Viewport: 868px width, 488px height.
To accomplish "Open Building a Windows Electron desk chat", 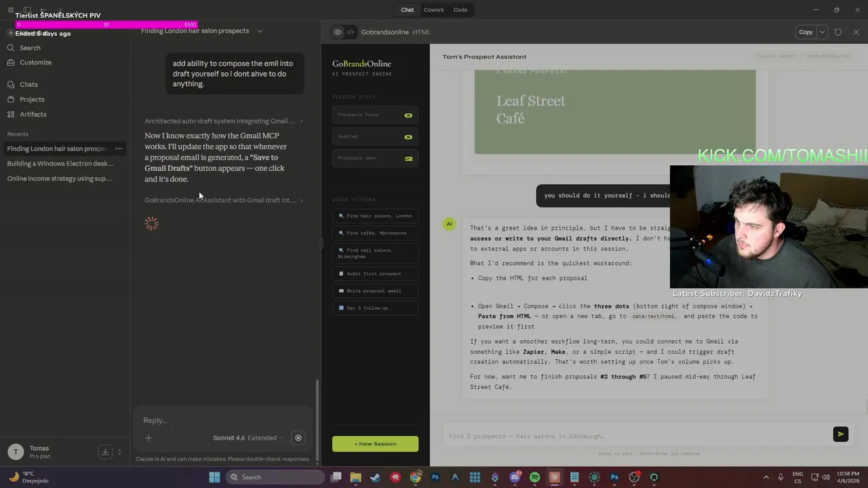I will click(x=60, y=163).
